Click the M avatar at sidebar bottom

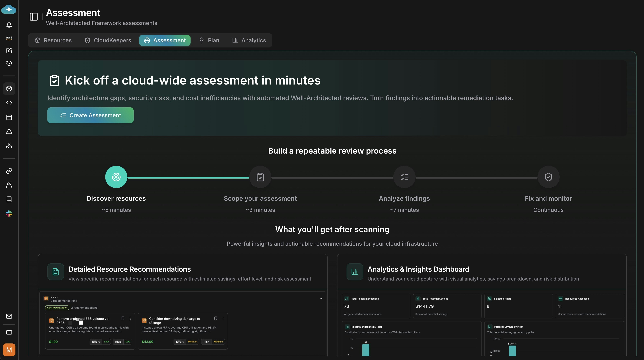pyautogui.click(x=9, y=350)
